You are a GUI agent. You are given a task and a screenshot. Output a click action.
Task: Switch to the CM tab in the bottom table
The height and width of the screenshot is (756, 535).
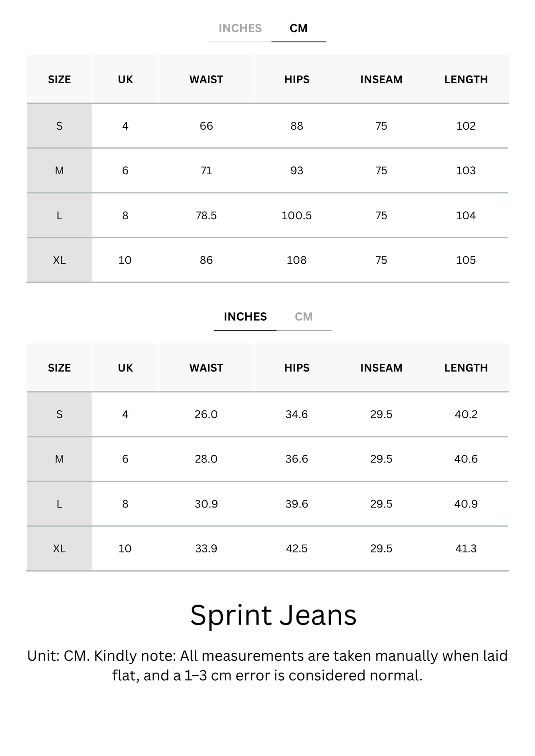[304, 317]
